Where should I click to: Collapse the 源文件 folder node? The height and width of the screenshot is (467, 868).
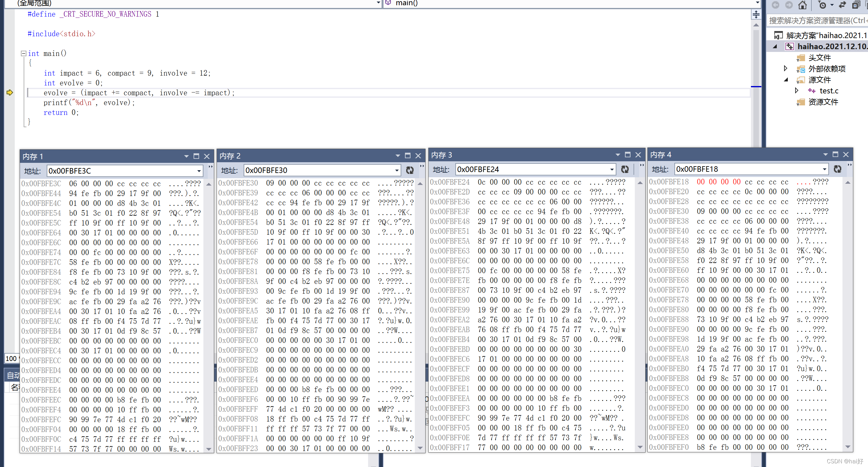(786, 80)
